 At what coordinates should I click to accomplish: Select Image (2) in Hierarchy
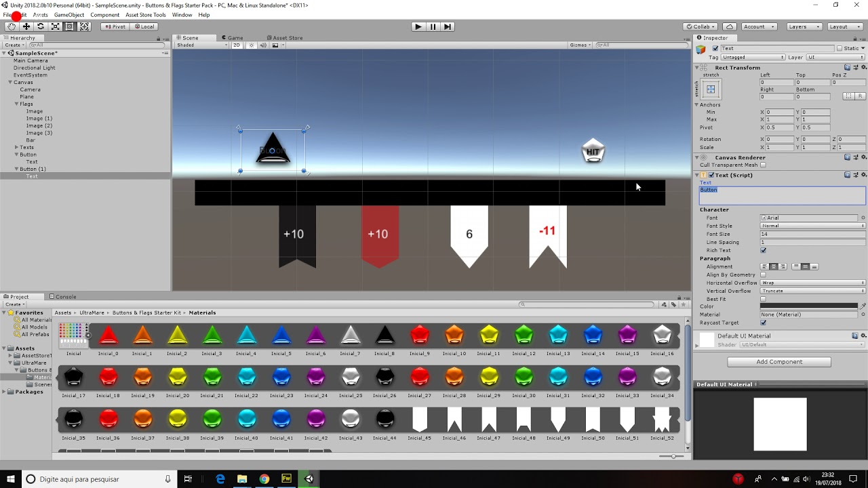(x=39, y=125)
